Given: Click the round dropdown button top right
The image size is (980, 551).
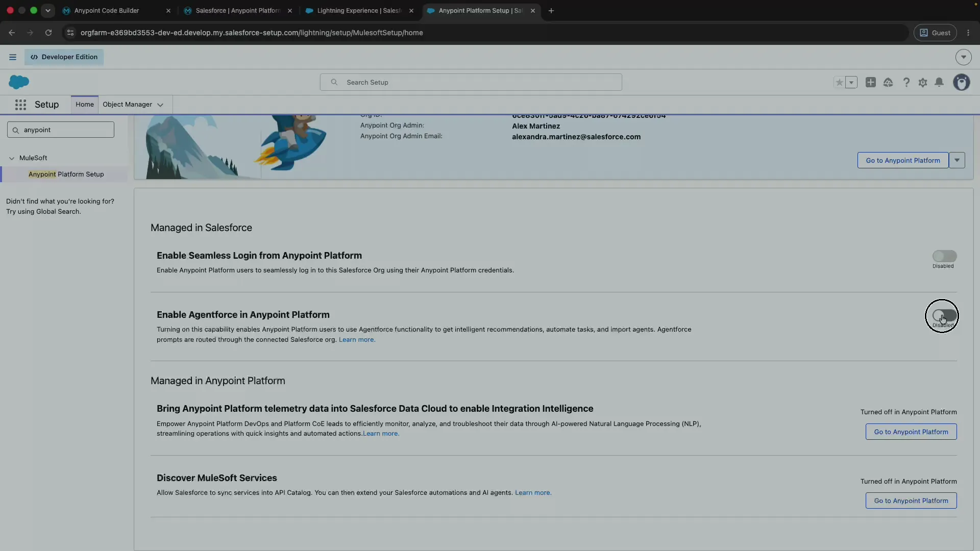Looking at the screenshot, I should pos(964,57).
